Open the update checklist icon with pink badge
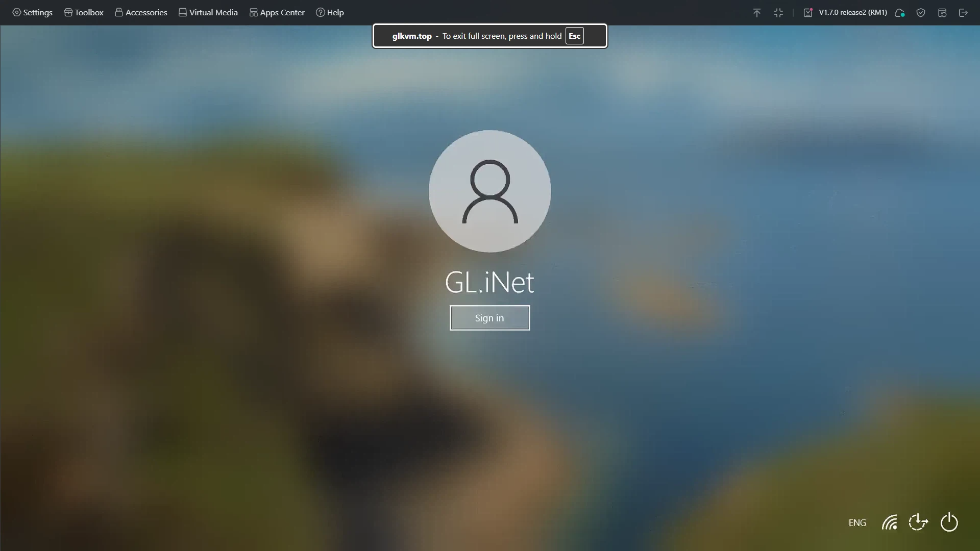 click(808, 12)
